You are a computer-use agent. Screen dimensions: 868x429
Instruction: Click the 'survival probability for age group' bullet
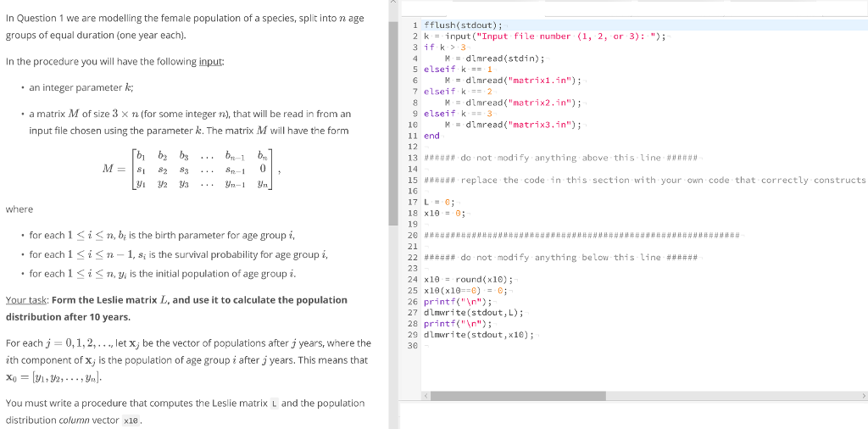click(180, 254)
